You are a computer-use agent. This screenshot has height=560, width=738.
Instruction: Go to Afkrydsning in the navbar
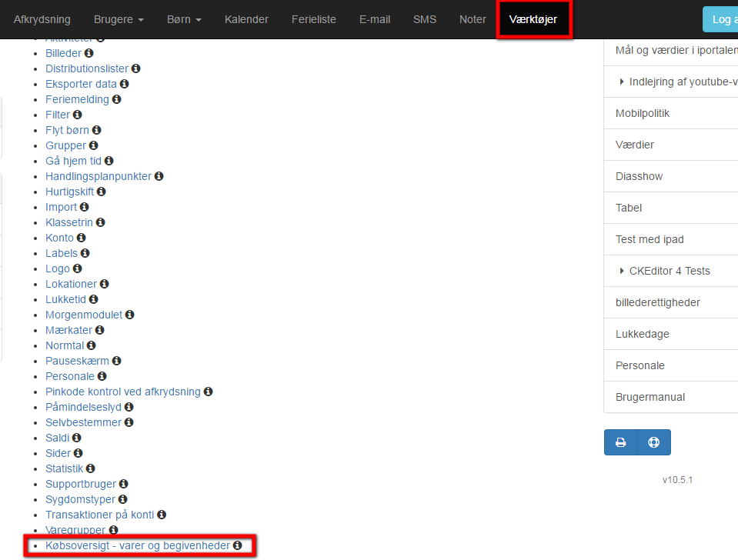[x=42, y=19]
